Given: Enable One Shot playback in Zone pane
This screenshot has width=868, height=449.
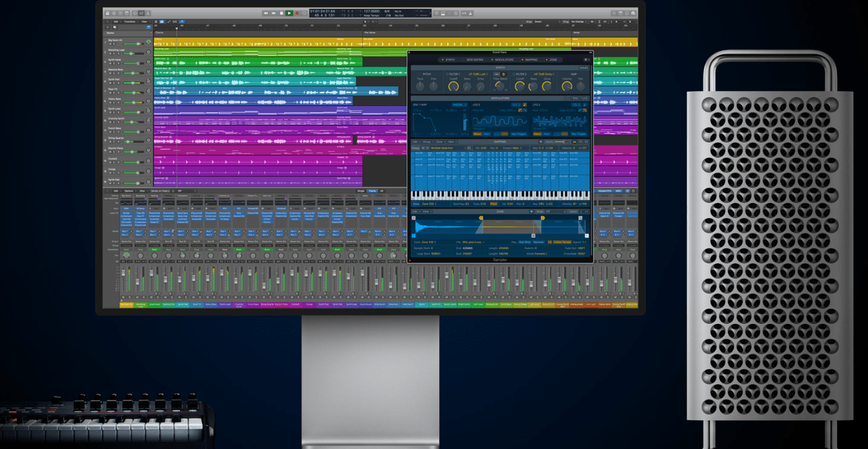Looking at the screenshot, I should click(525, 242).
